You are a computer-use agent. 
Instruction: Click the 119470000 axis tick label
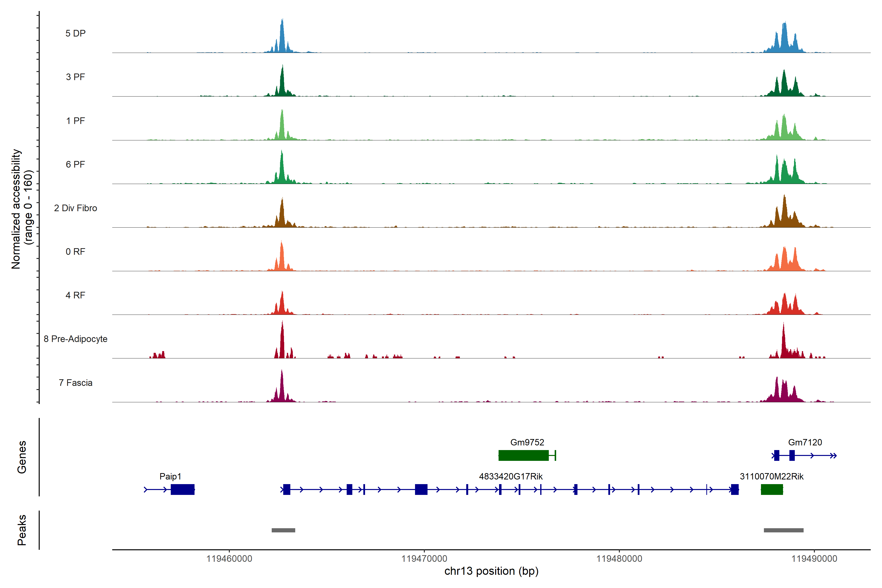(424, 559)
